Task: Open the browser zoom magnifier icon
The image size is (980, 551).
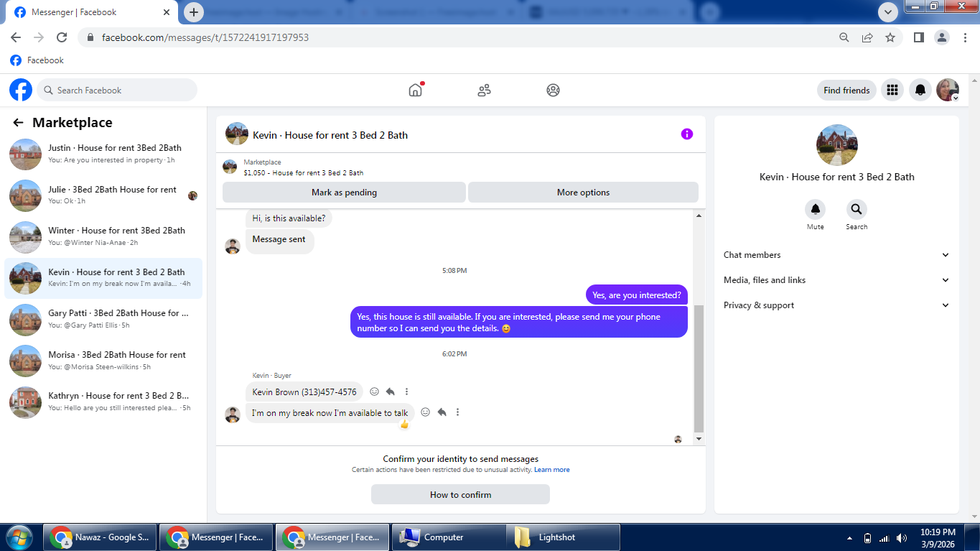Action: [x=844, y=37]
